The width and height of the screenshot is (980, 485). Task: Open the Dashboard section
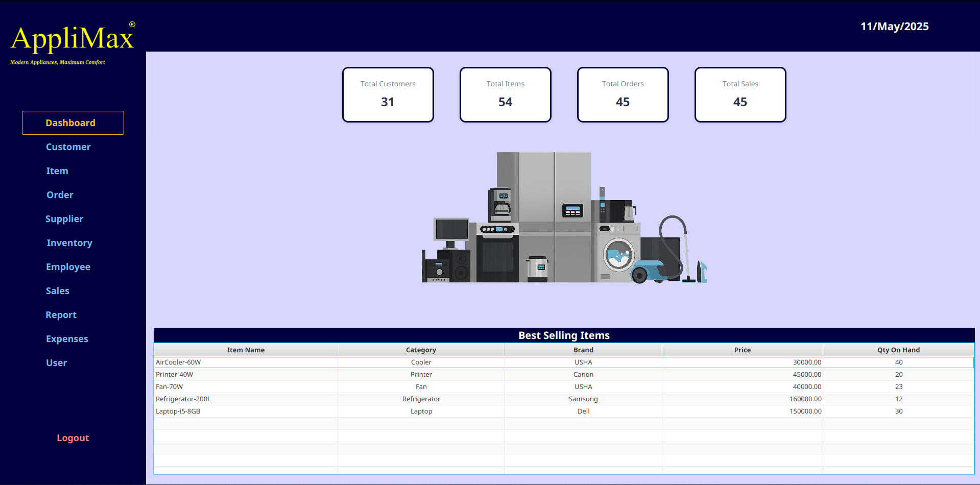pyautogui.click(x=70, y=123)
